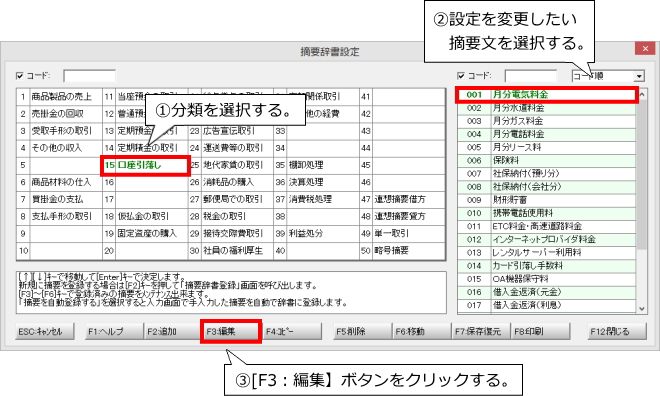The image size is (660, 396).
Task: Select category 39 利益処分
Action: (317, 234)
